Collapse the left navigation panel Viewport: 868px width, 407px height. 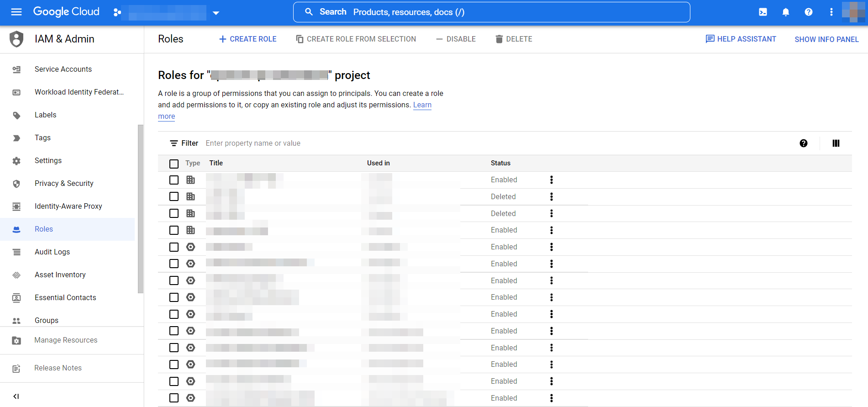click(x=16, y=396)
